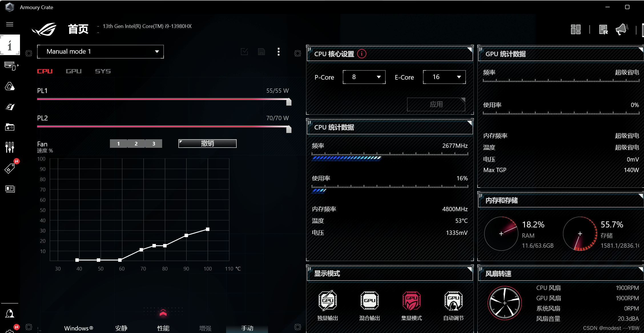
Task: Click the news megaphone icon
Action: [621, 29]
